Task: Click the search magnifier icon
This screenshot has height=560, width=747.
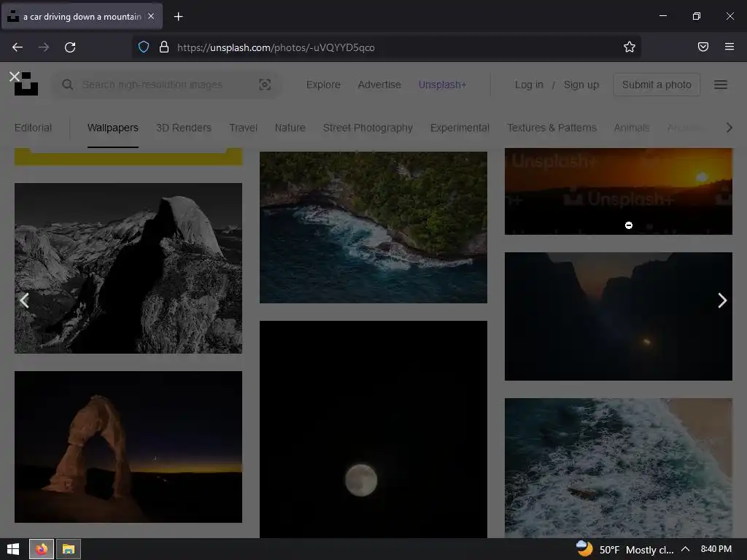Action: [68, 85]
